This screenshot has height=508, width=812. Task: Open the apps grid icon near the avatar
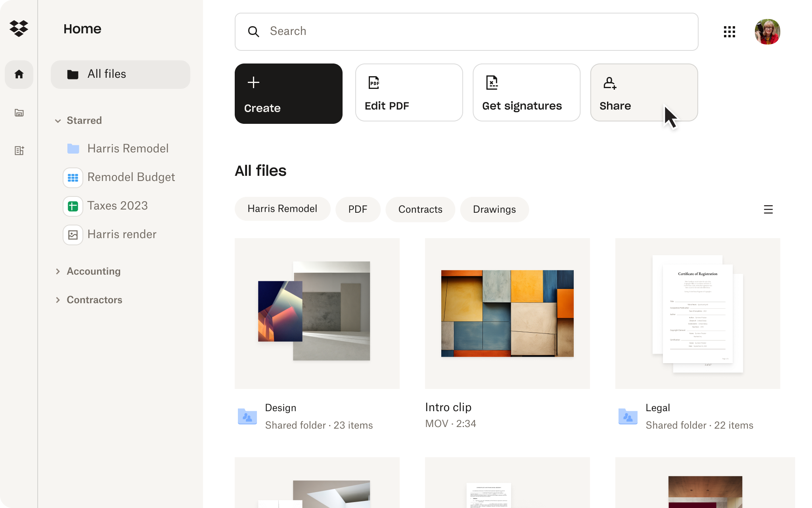tap(730, 32)
